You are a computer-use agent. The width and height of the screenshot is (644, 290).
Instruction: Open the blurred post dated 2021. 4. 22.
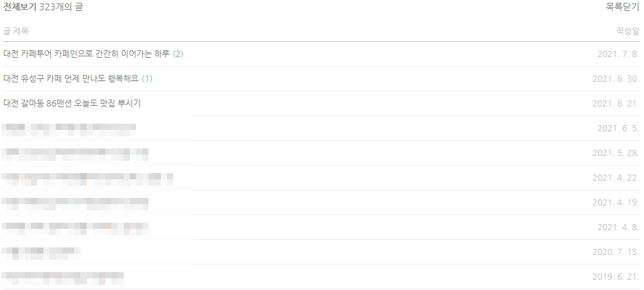click(87, 178)
